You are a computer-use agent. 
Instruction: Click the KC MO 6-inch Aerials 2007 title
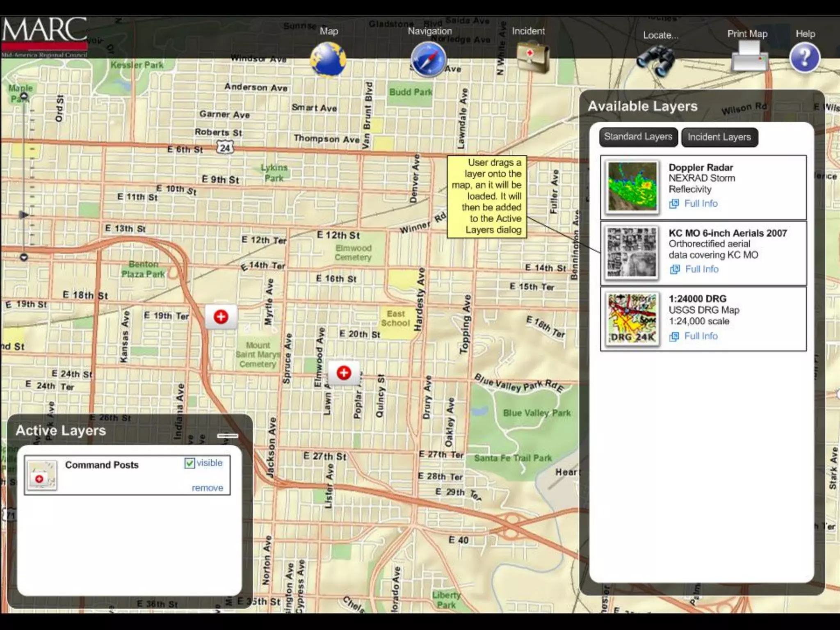coord(728,233)
